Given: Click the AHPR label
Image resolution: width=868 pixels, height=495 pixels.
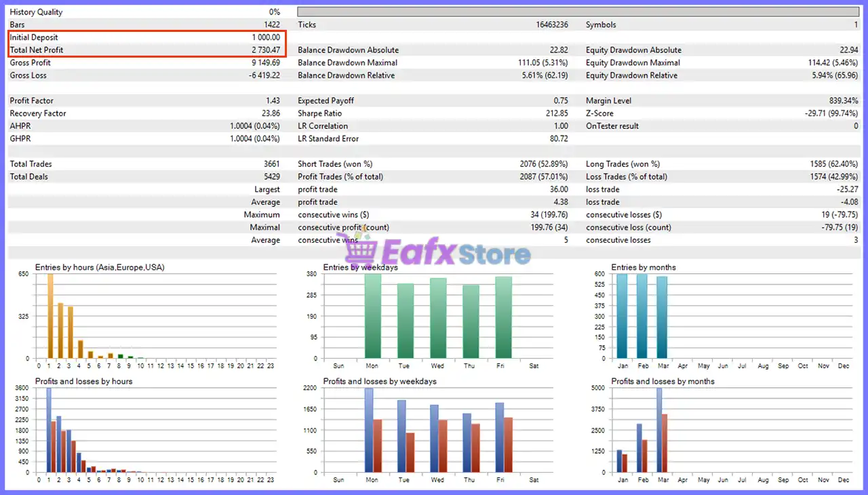Looking at the screenshot, I should coord(20,126).
